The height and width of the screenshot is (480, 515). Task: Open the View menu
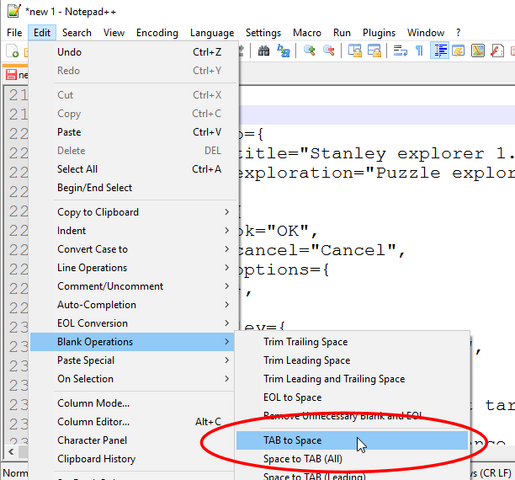click(114, 33)
